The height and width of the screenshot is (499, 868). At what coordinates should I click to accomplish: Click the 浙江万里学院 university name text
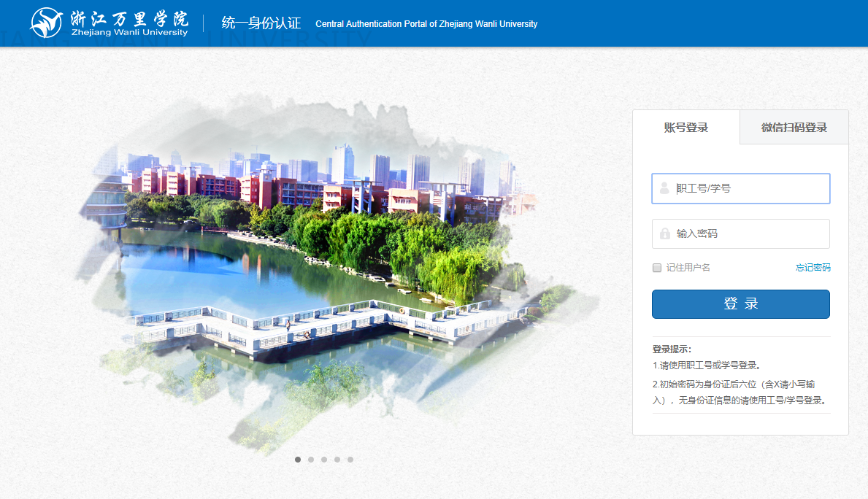[129, 18]
